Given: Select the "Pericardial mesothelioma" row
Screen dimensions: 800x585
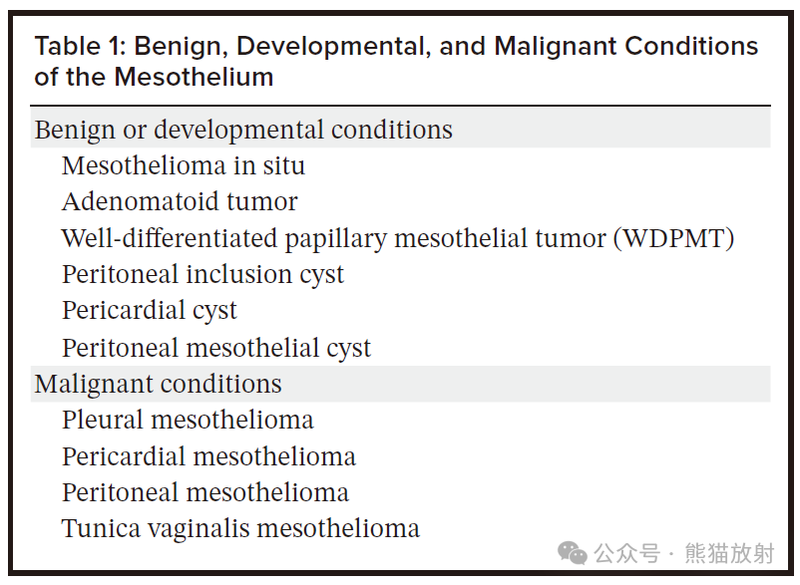Looking at the screenshot, I should (x=208, y=456).
